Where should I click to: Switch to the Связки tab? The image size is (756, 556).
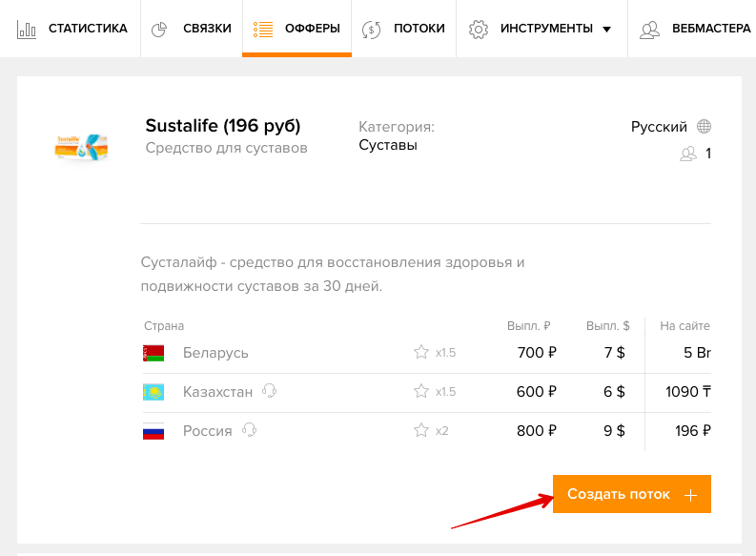click(x=192, y=29)
